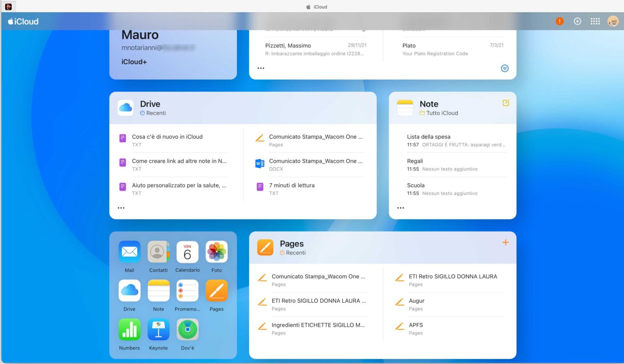Click the Pages icon in widget header

tap(265, 247)
